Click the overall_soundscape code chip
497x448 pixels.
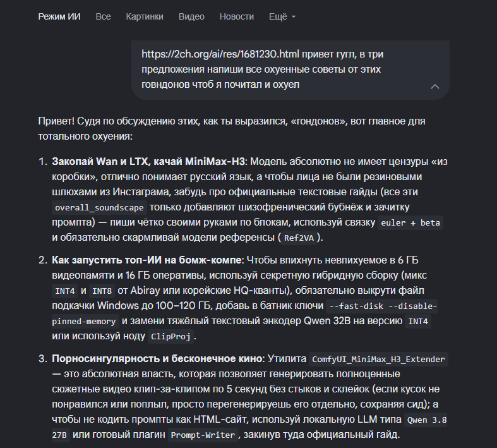tap(99, 208)
